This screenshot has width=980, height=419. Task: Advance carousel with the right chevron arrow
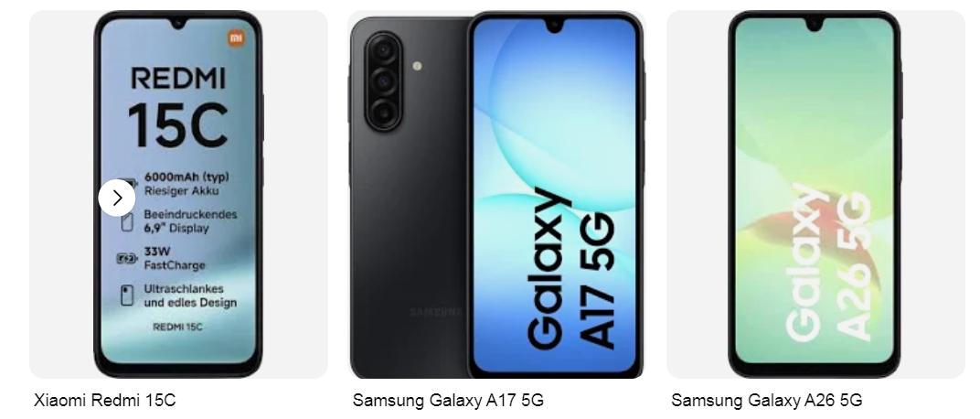pos(117,198)
